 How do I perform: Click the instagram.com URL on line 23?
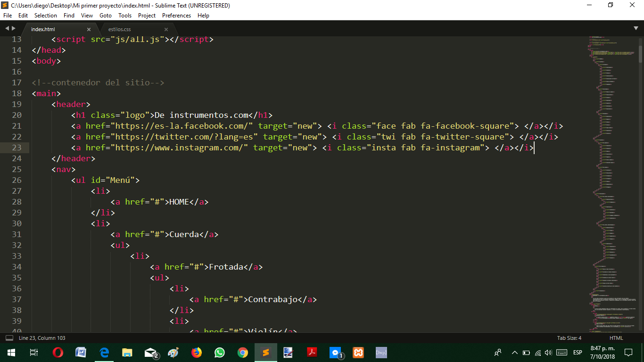[x=180, y=148]
